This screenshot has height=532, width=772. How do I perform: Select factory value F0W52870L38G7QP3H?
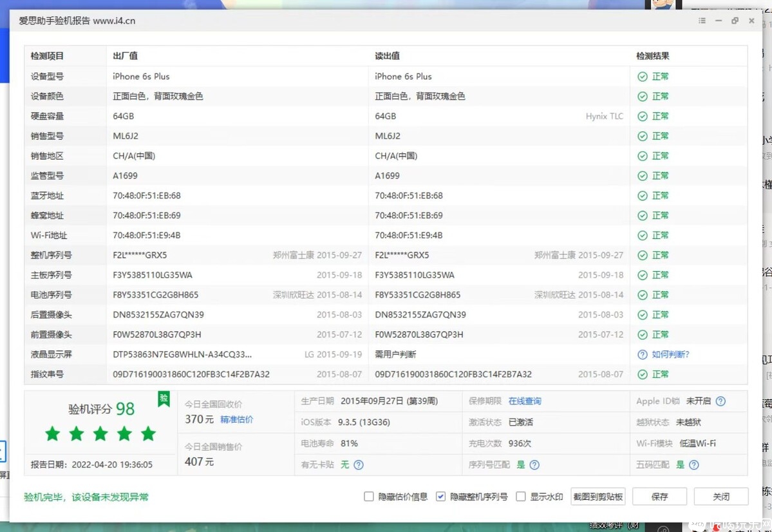click(157, 334)
